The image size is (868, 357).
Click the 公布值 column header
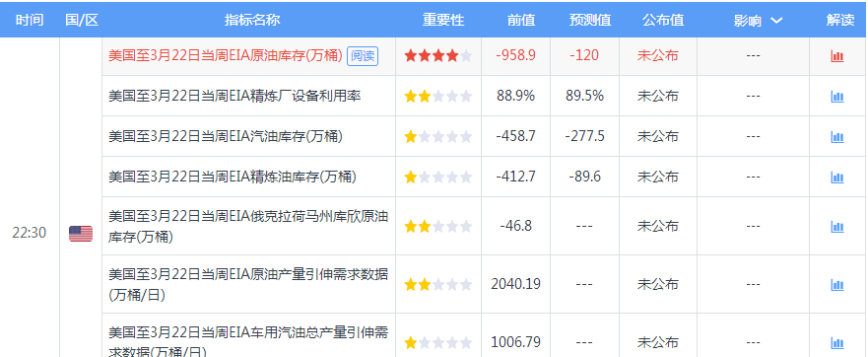[x=663, y=21]
